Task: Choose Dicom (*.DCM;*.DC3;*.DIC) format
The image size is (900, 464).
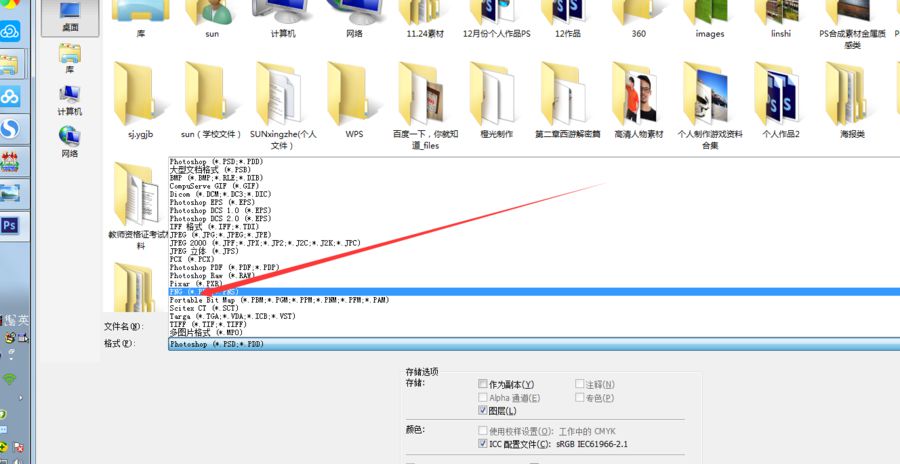Action: click(x=534, y=194)
